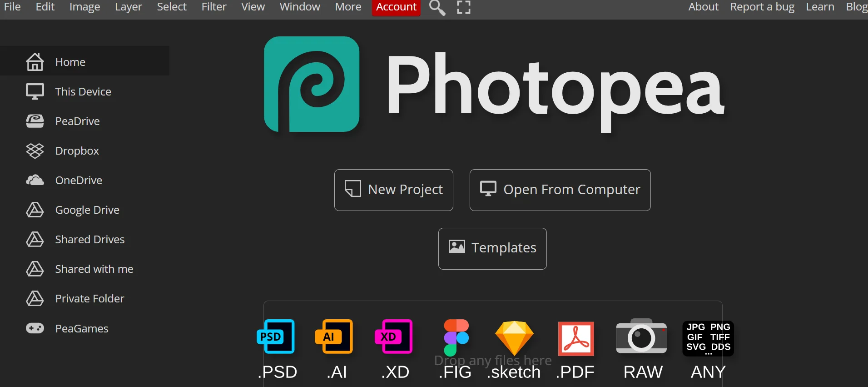Click the Shared Drives icon

pos(35,239)
